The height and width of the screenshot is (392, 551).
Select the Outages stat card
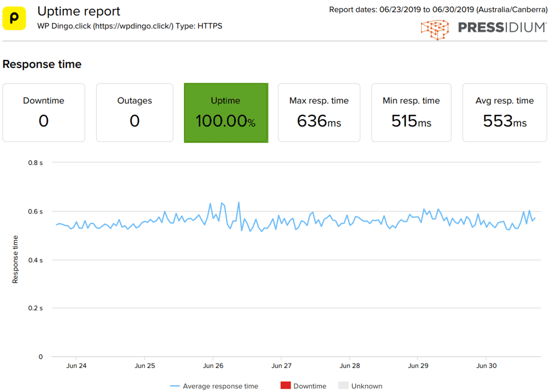135,112
